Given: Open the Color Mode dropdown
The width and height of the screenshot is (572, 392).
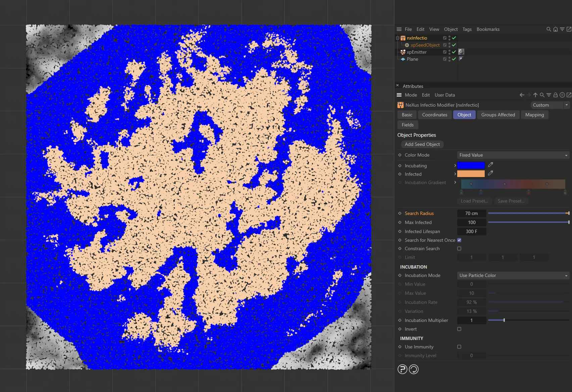Looking at the screenshot, I should coord(513,155).
